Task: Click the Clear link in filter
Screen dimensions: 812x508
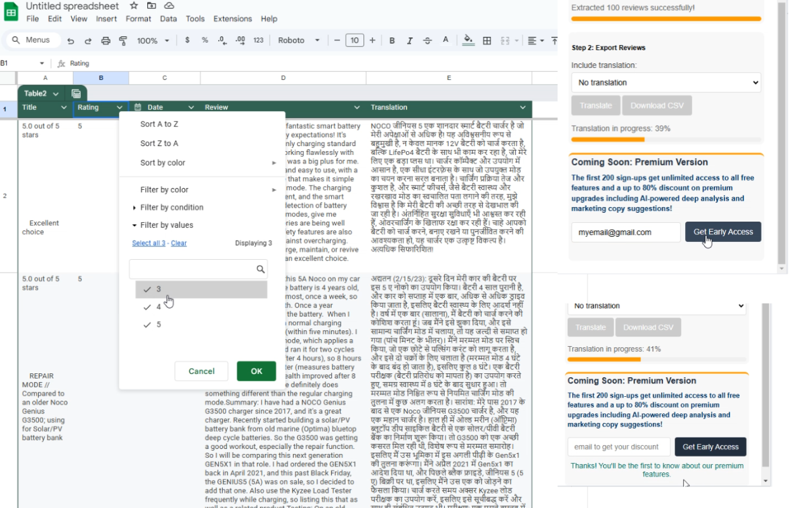Action: tap(179, 243)
